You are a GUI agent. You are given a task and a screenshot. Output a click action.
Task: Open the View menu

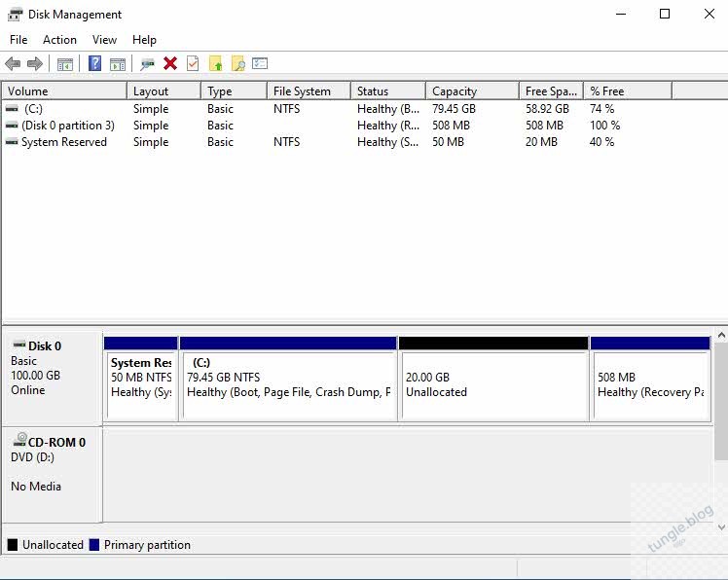pos(104,40)
